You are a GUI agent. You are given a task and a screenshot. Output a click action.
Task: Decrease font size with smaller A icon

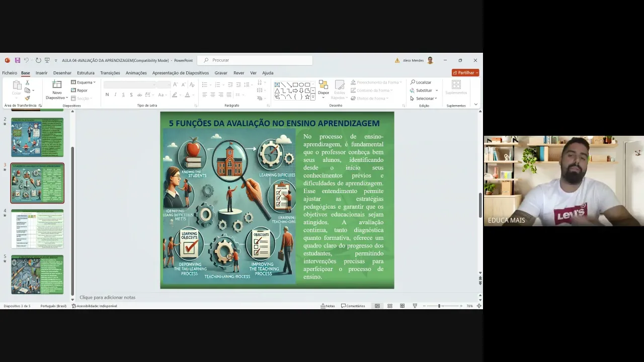183,84
